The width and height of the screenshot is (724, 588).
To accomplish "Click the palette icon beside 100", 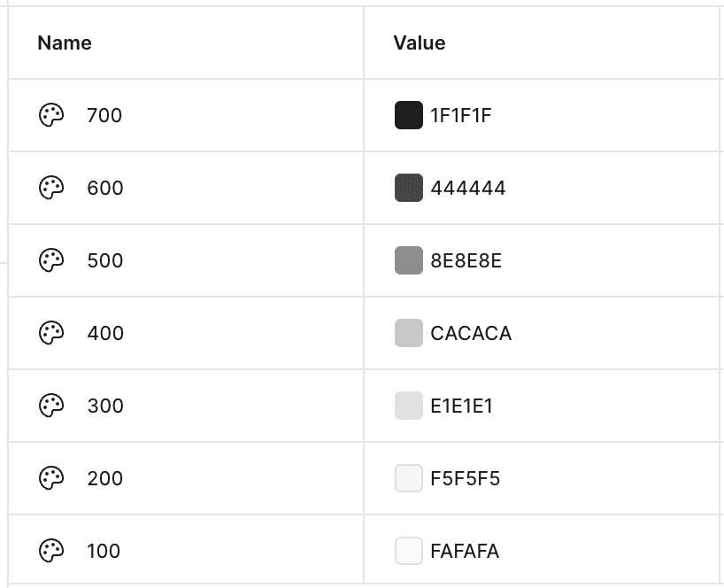I will [51, 551].
